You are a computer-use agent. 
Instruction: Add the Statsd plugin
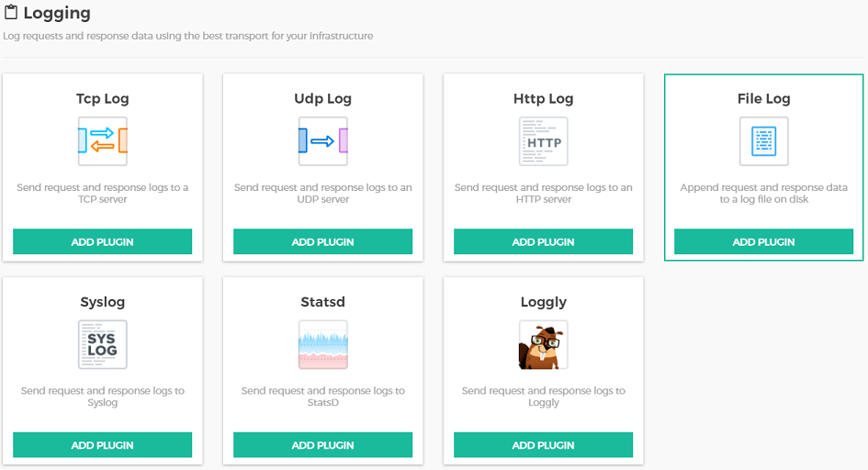point(322,445)
